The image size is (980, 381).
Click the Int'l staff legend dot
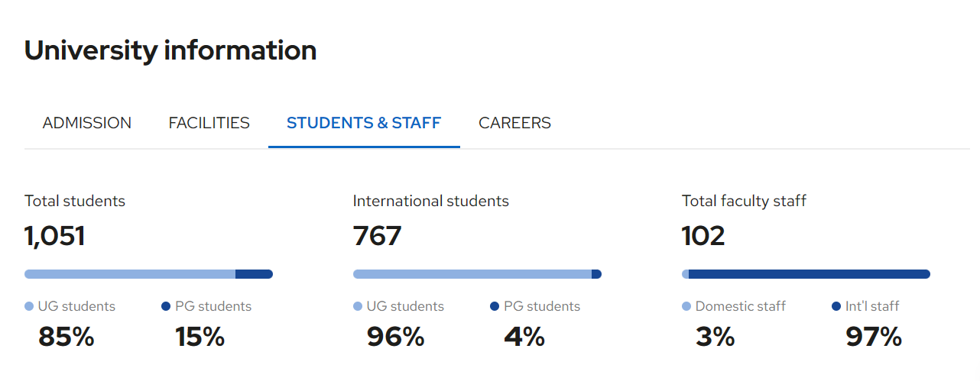tap(836, 307)
